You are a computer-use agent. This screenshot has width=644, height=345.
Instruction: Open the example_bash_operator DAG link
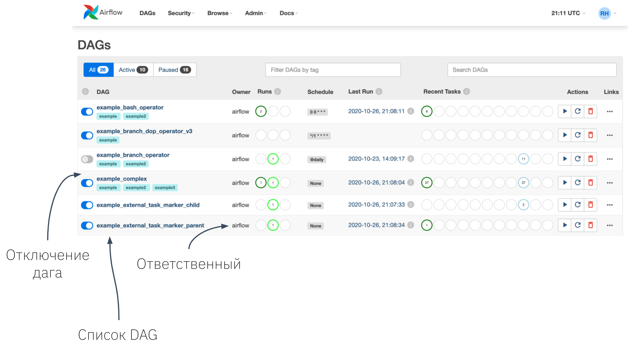pyautogui.click(x=130, y=107)
